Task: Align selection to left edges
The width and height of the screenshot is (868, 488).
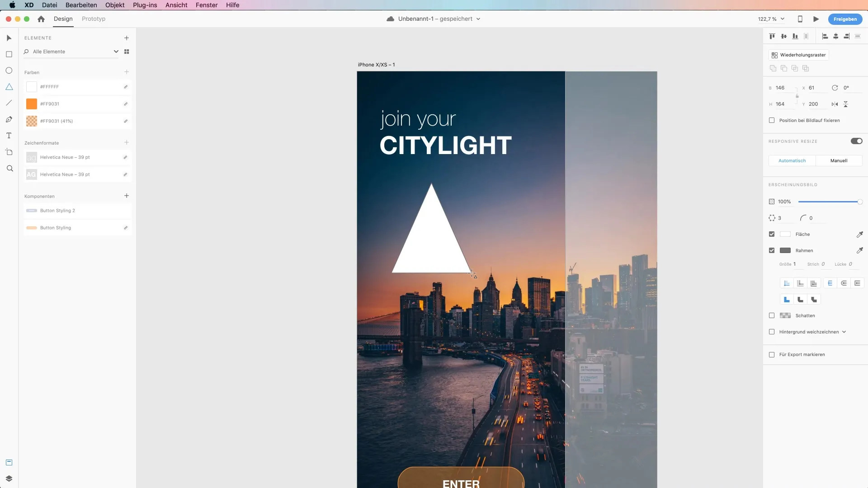Action: point(825,36)
